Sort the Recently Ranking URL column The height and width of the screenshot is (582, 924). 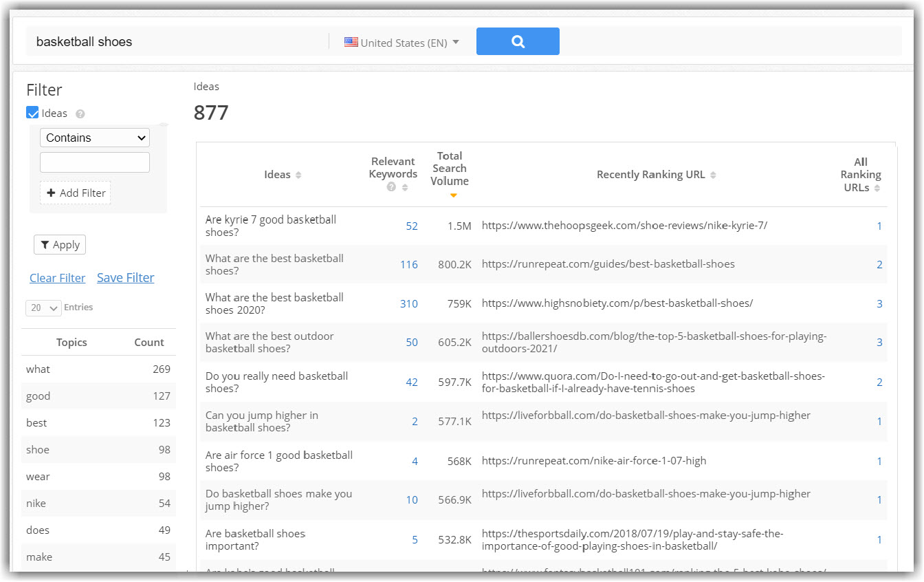713,174
